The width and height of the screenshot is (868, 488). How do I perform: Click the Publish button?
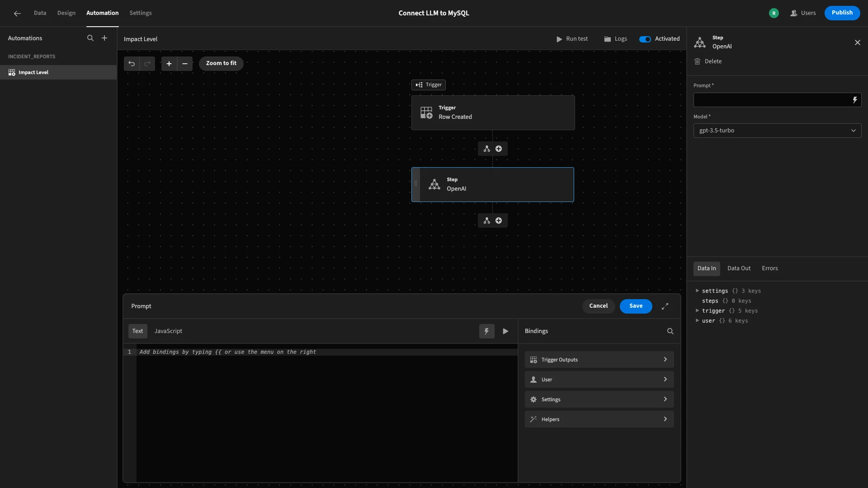[842, 13]
